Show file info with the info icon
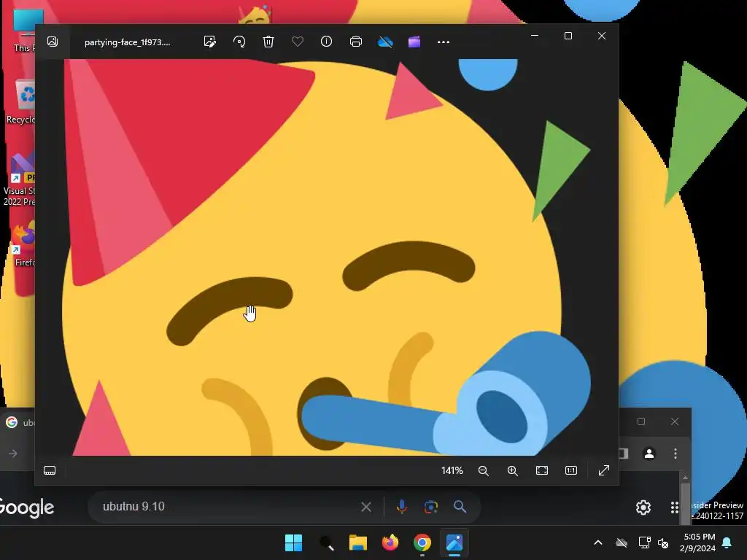The height and width of the screenshot is (560, 747). [326, 42]
